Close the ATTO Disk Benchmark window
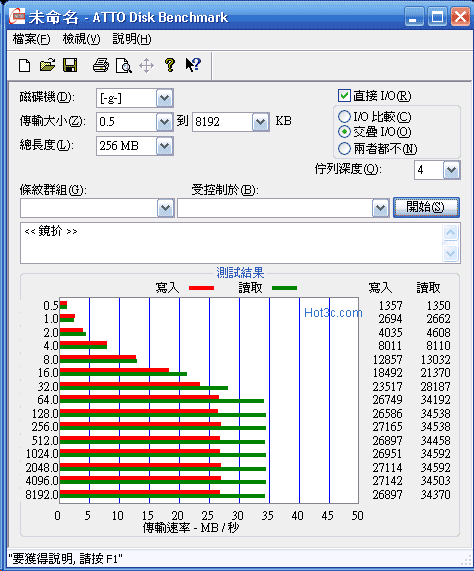 460,17
